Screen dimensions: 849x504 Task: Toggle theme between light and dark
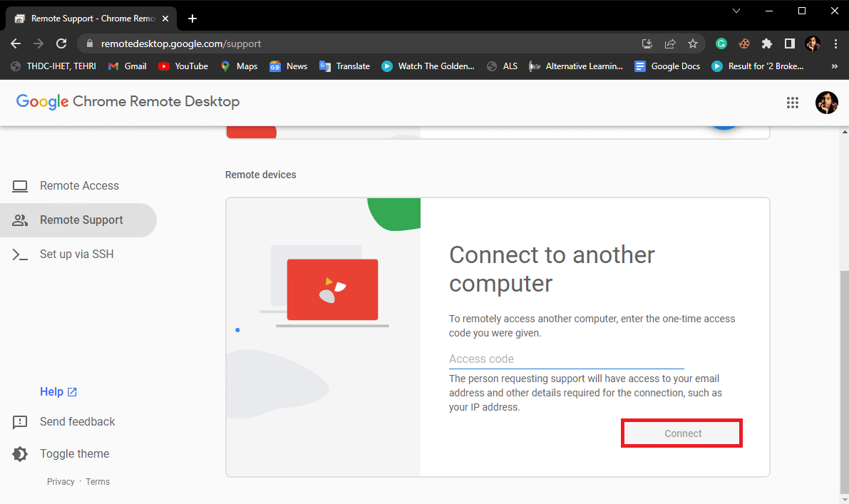61,453
